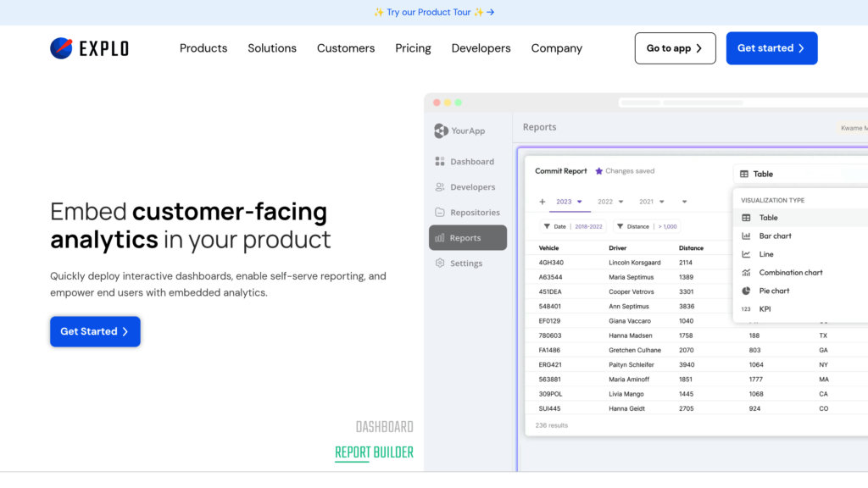Click the Pie chart icon
This screenshot has height=488, width=868.
(746, 291)
